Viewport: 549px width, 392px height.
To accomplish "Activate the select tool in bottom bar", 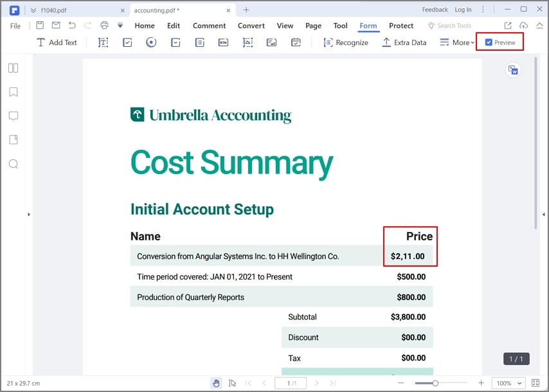I will (x=232, y=383).
